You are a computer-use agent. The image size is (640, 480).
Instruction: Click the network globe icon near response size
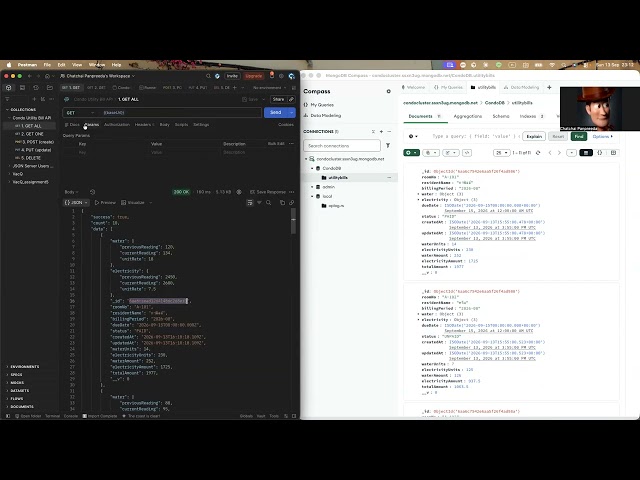point(239,192)
